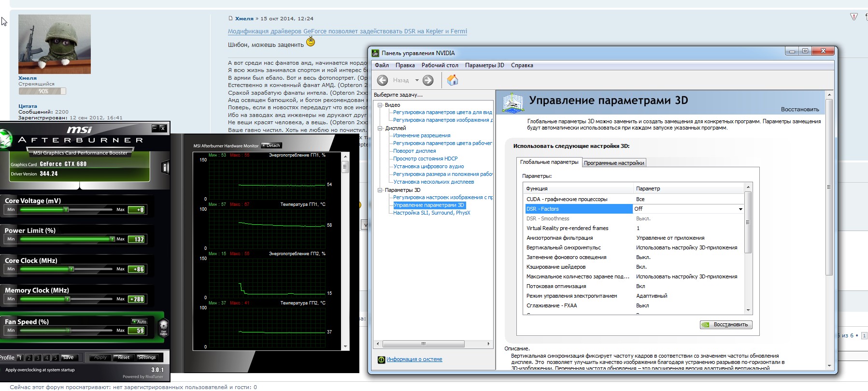Select profile slot 1 in Afterburner
The height and width of the screenshot is (391, 868).
click(x=20, y=358)
